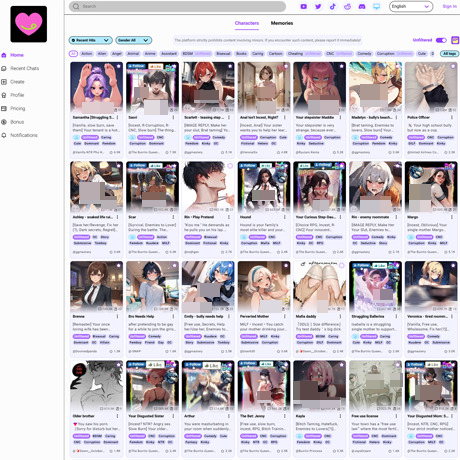Open three-dot menu on Kayla card

click(x=340, y=416)
